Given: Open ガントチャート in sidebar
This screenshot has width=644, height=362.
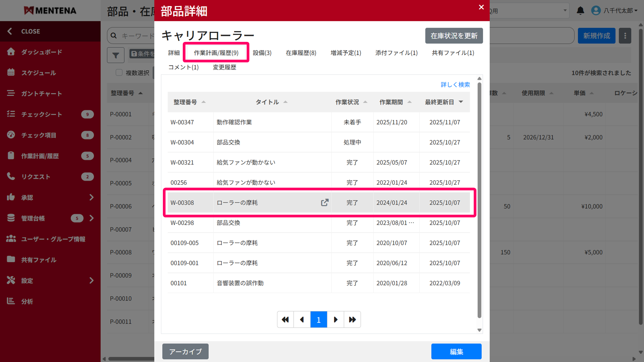Looking at the screenshot, I should [42, 94].
